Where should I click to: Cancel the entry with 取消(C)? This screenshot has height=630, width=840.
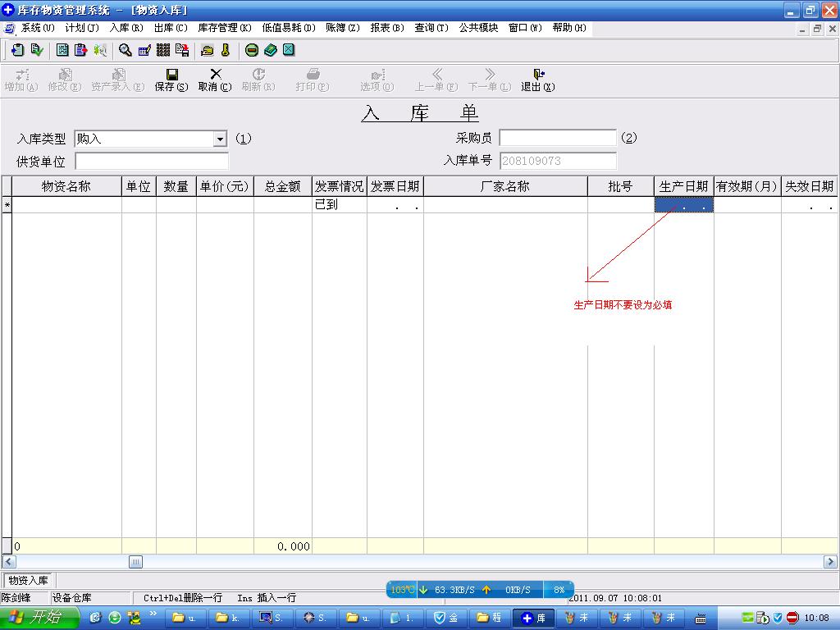tap(215, 80)
